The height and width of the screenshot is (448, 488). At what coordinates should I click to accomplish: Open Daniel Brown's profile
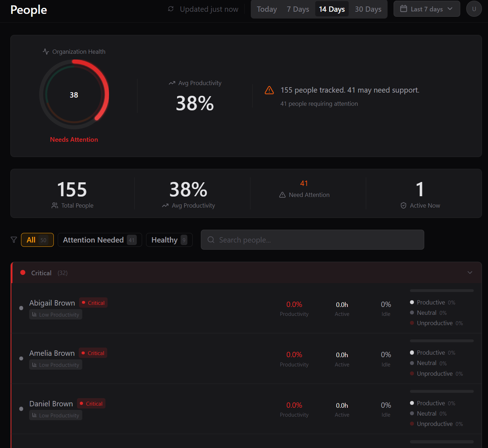[x=51, y=404]
